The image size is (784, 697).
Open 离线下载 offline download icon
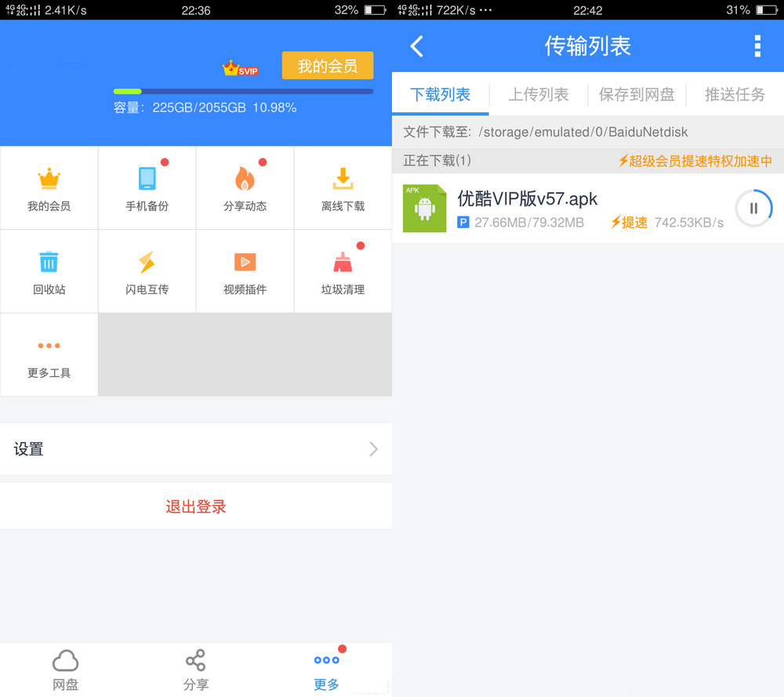tap(343, 179)
